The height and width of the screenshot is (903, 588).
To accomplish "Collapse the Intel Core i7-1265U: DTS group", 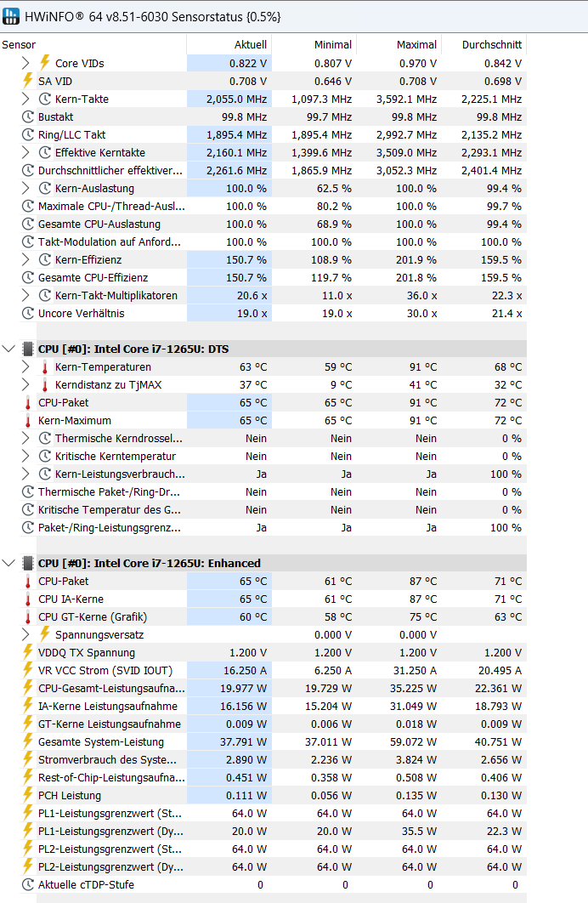I will tap(8, 349).
